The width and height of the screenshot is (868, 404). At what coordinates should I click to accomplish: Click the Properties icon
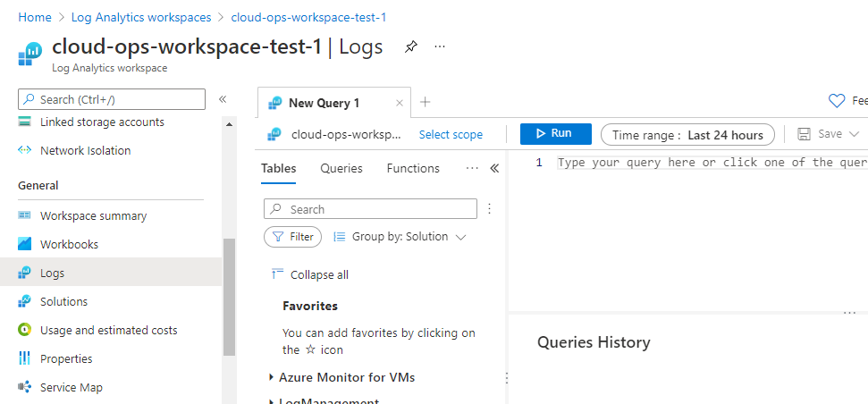[24, 358]
